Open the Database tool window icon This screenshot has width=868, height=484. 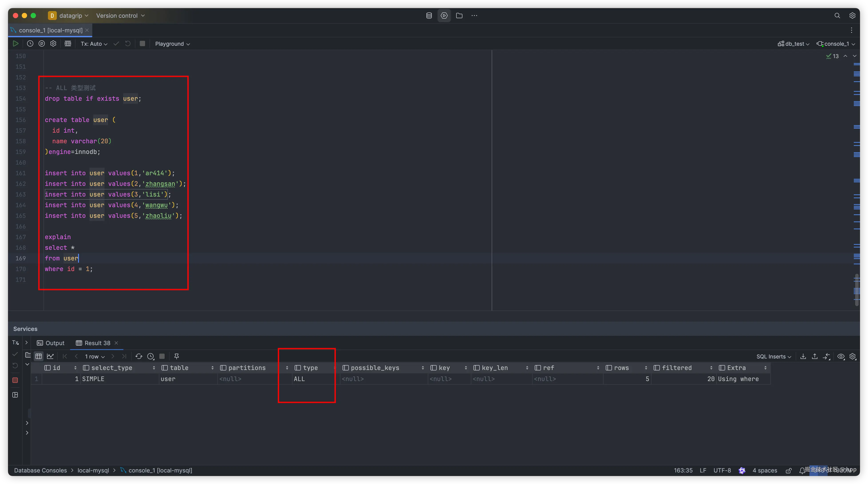coord(429,16)
